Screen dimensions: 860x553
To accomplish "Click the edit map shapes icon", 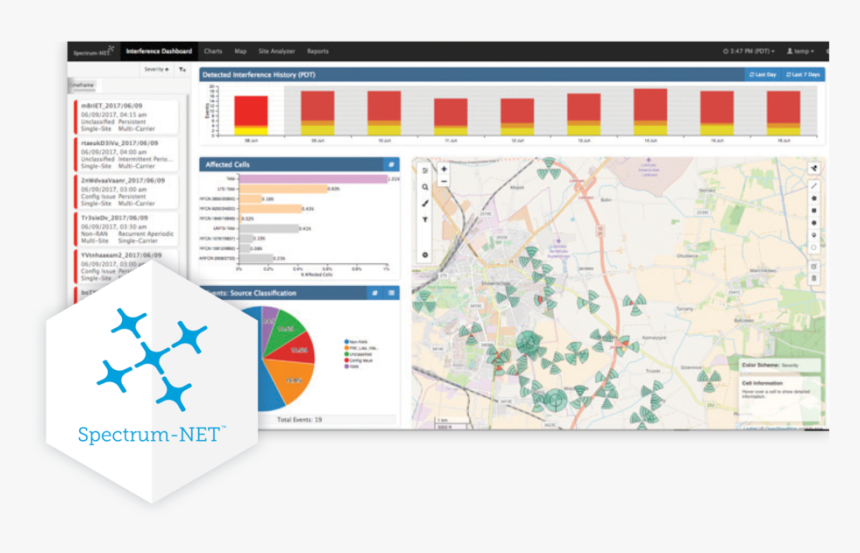I will (814, 266).
